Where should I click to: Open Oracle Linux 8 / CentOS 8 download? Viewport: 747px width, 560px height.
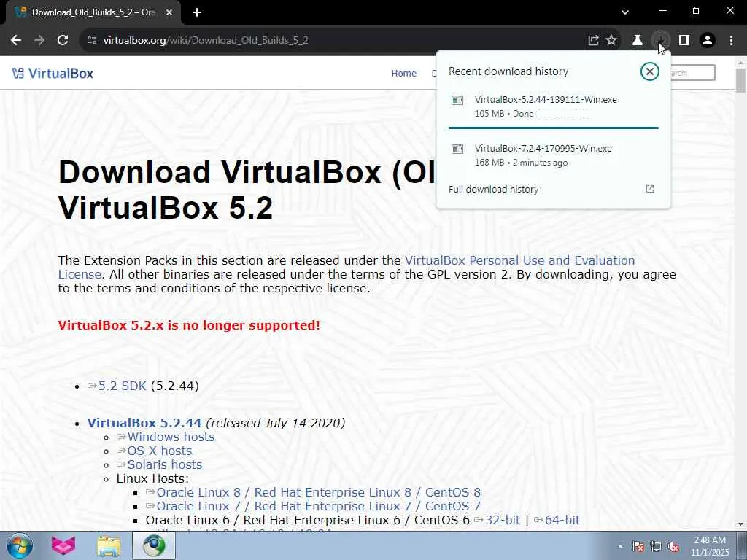(318, 492)
